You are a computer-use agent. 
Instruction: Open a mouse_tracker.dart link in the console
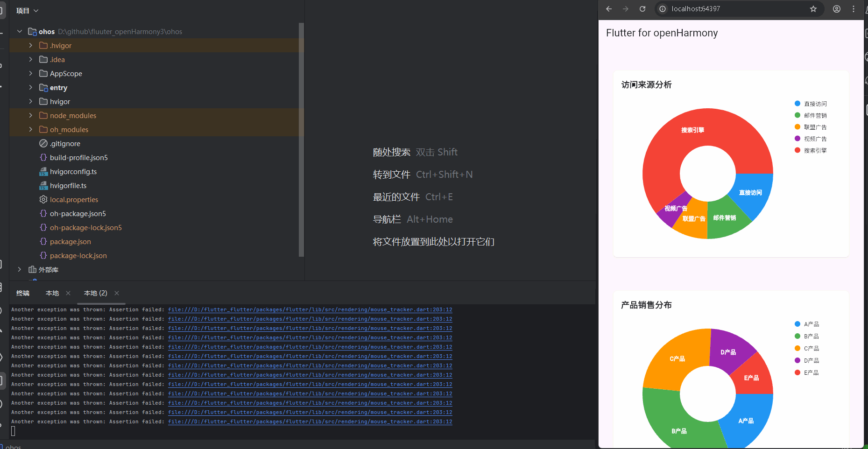[310, 309]
